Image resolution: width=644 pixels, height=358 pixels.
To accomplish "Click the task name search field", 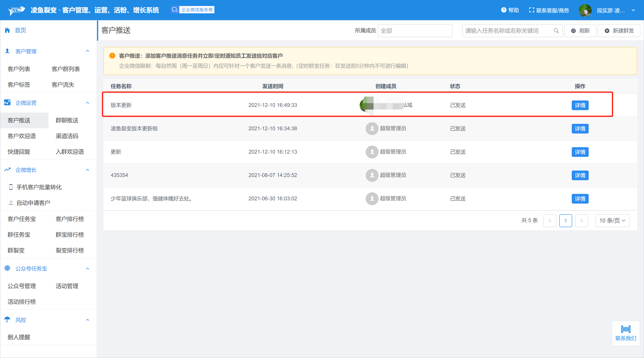I will [x=508, y=31].
